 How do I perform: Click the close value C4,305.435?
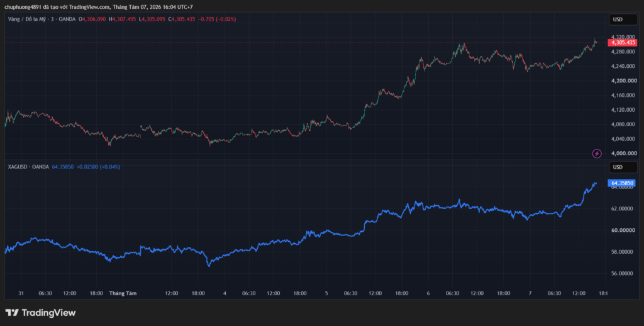182,19
